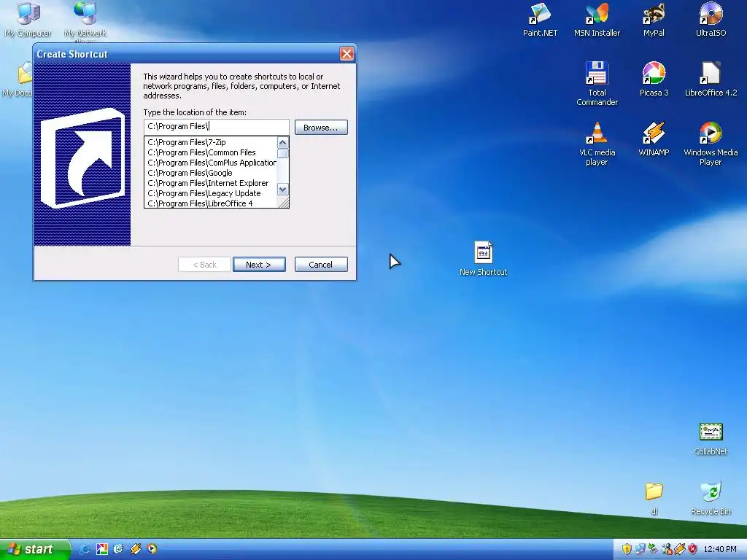This screenshot has height=560, width=747.
Task: Select the WINAMP desktop icon
Action: pyautogui.click(x=654, y=139)
